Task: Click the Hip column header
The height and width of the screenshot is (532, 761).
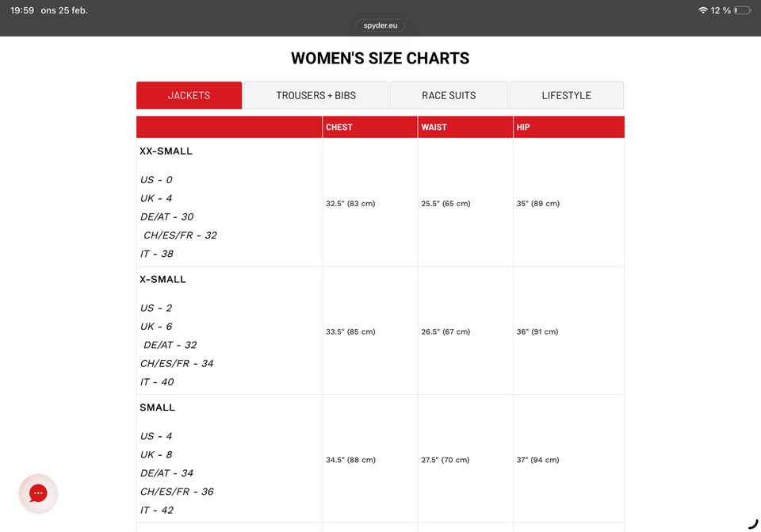Action: [523, 127]
